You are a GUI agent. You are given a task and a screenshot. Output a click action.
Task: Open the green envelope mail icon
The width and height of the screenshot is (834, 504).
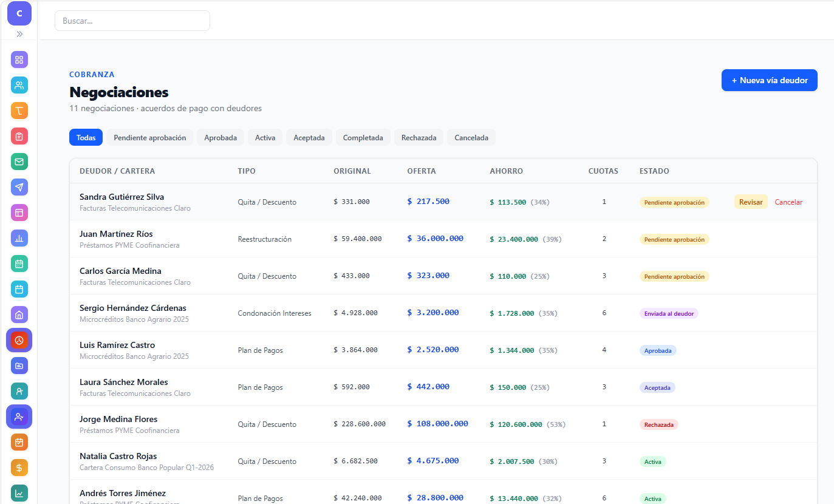click(x=19, y=162)
